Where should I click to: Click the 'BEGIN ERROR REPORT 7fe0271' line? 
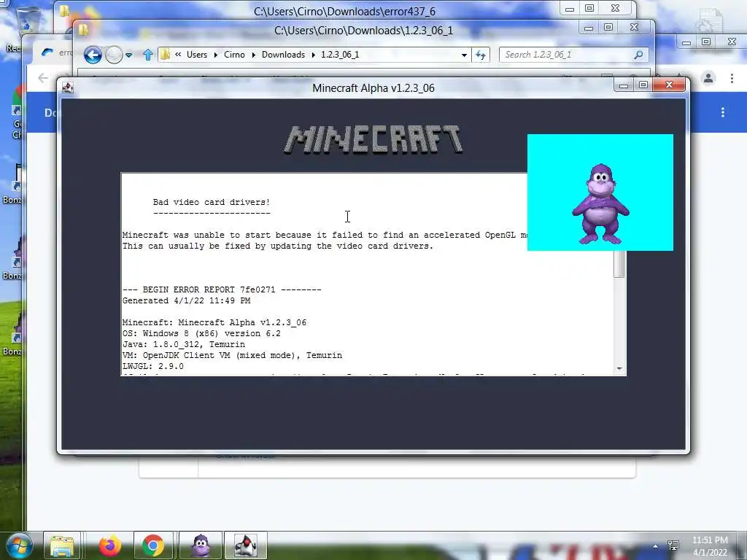(222, 289)
